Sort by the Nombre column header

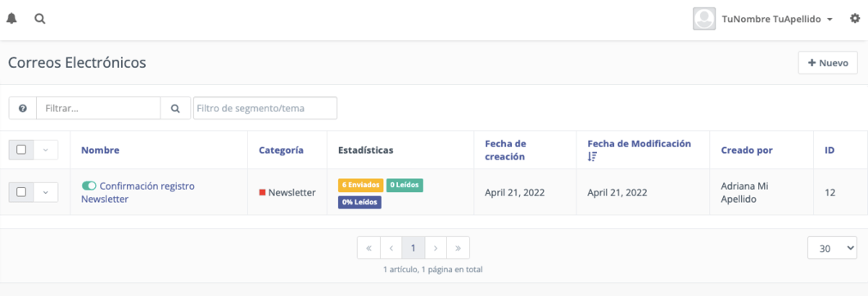click(100, 150)
